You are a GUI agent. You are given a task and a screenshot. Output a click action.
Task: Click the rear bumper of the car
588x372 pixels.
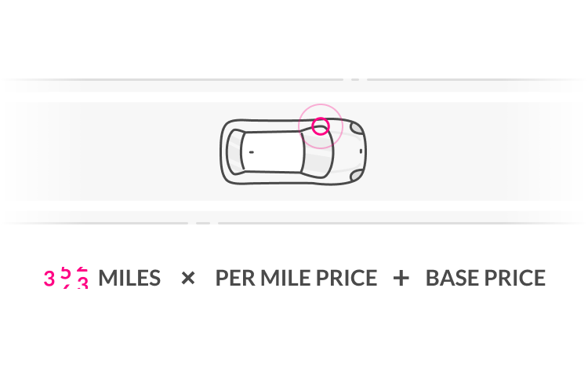(x=223, y=151)
